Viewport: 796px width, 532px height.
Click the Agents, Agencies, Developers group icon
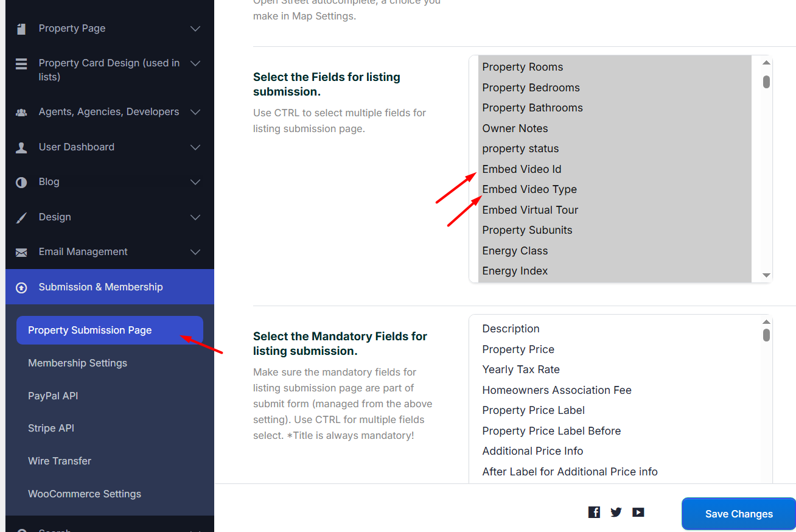(21, 112)
